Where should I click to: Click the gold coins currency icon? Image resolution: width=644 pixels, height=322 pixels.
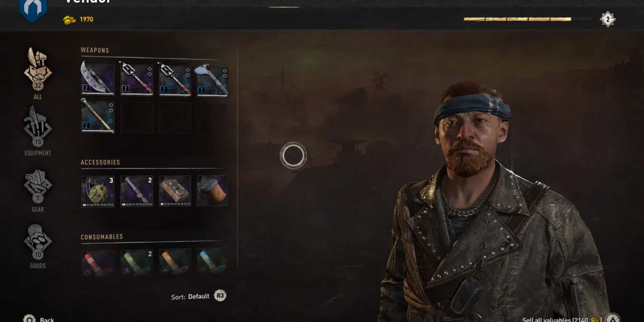click(69, 20)
